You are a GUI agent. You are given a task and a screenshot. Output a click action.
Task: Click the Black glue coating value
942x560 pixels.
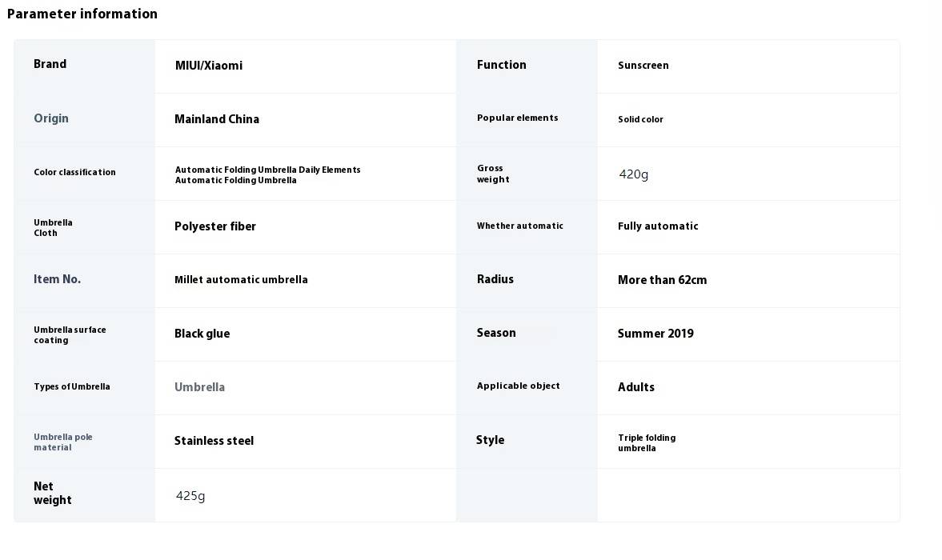tap(202, 334)
